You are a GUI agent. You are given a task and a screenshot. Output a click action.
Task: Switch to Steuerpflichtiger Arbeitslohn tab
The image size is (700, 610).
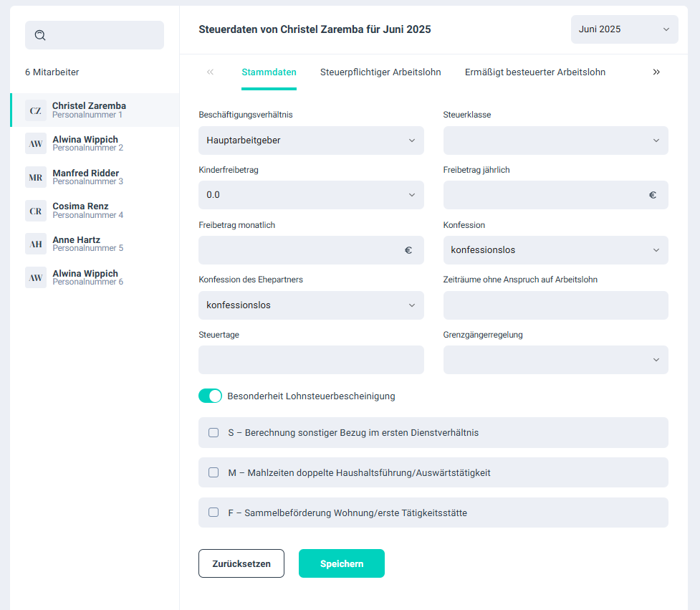[x=380, y=72]
